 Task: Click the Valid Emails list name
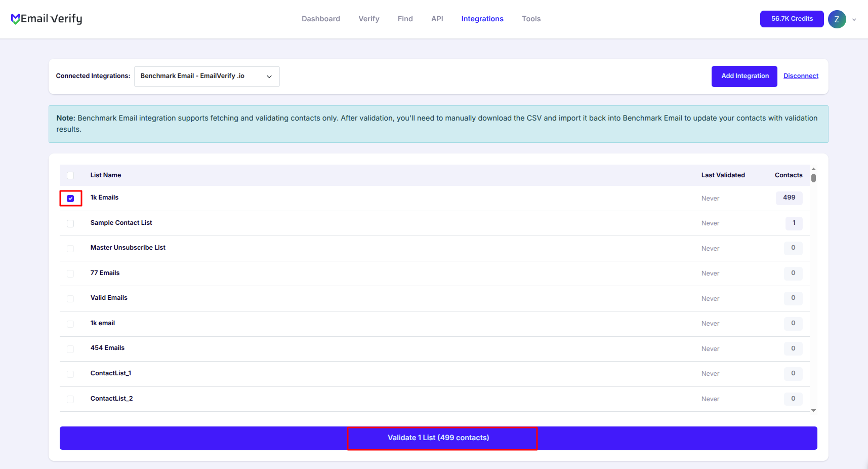click(109, 298)
